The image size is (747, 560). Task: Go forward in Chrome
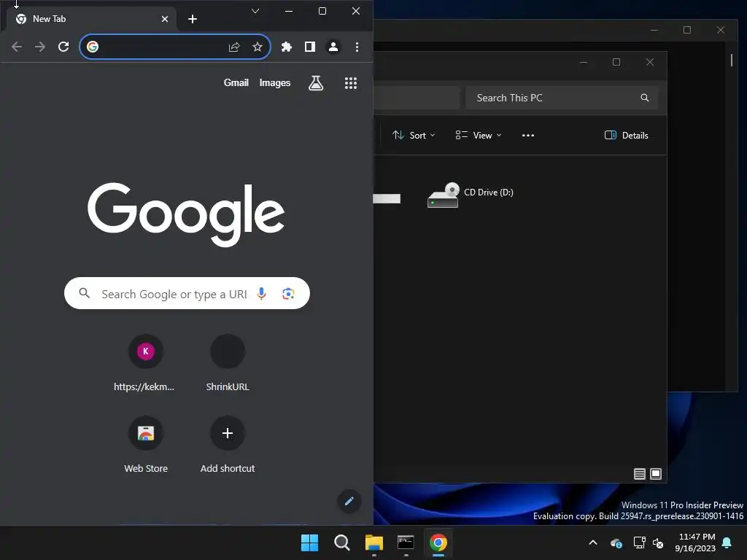(40, 47)
